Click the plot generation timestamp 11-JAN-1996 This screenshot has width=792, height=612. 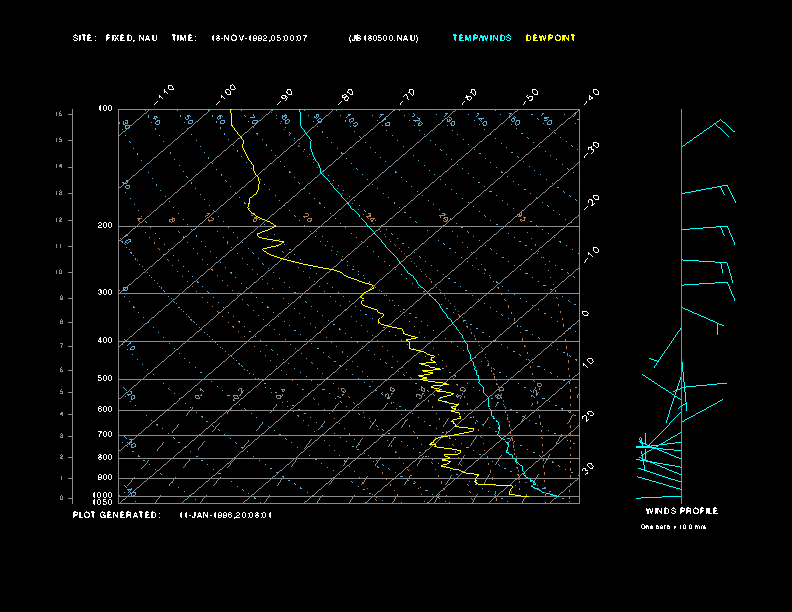tap(225, 515)
